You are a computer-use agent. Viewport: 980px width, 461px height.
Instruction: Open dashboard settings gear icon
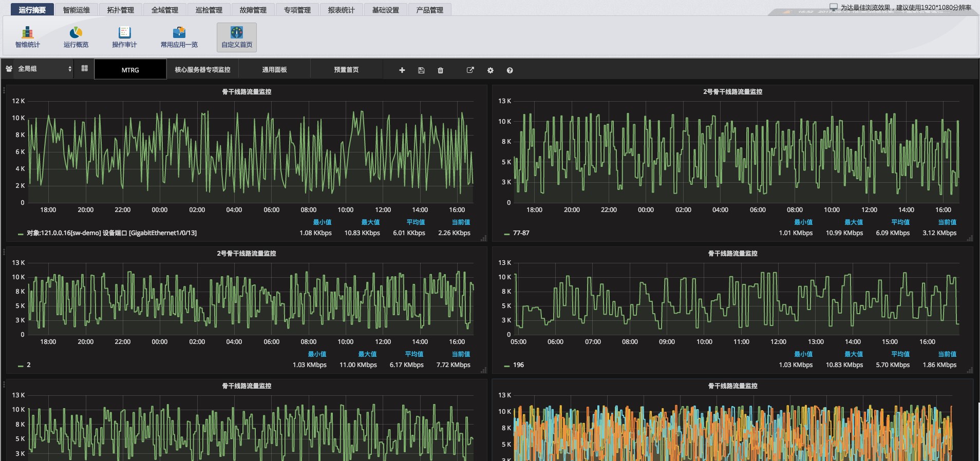490,70
